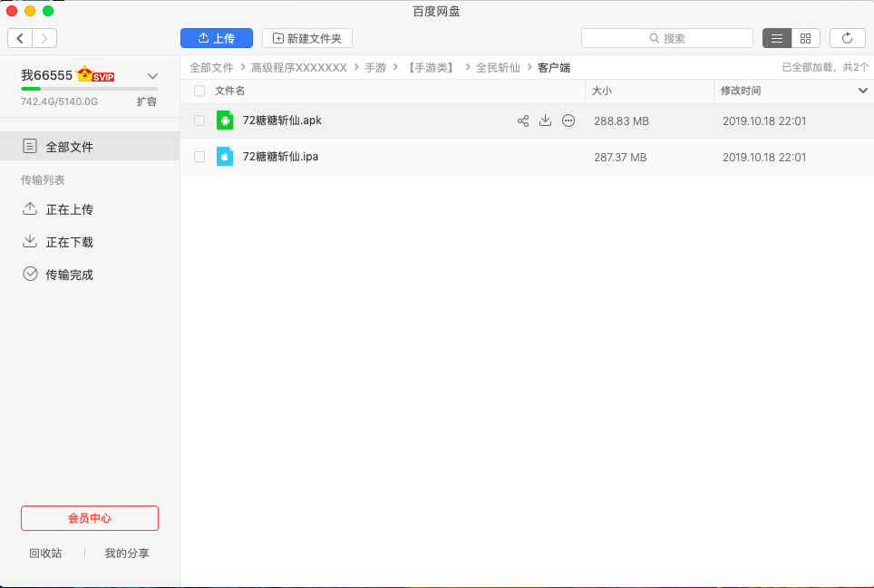The width and height of the screenshot is (874, 588).
Task: Click the 搜索 search field
Action: tap(667, 38)
